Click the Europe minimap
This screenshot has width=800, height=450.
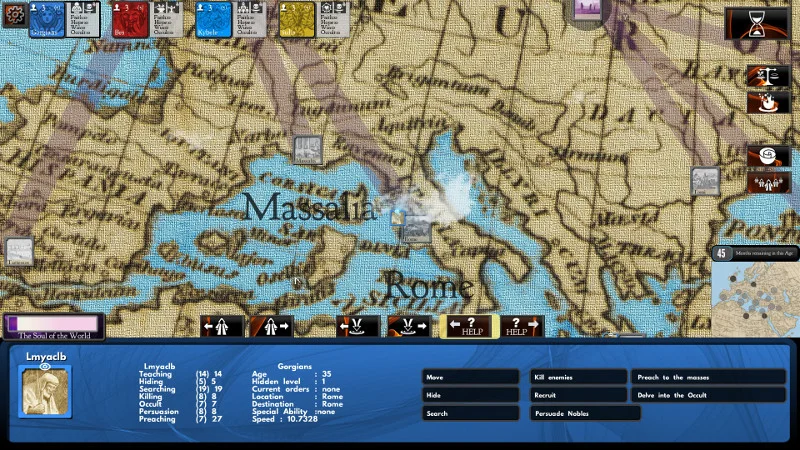pyautogui.click(x=755, y=299)
